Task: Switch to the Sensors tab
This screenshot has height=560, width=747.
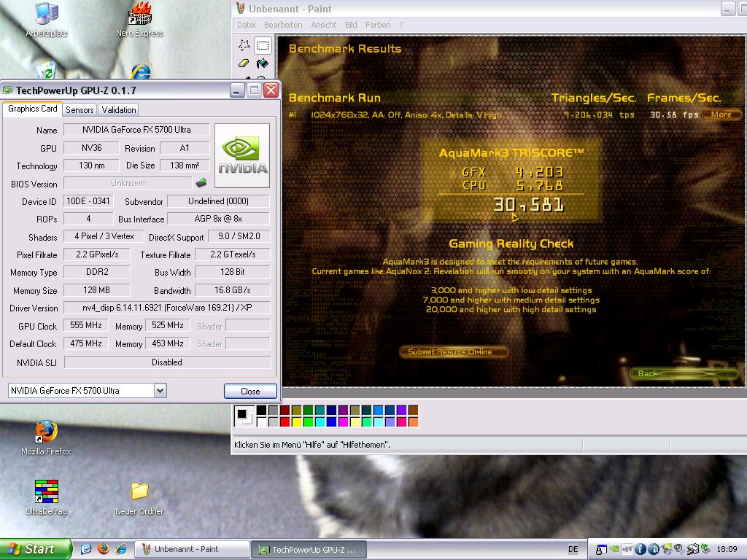Action: coord(80,110)
